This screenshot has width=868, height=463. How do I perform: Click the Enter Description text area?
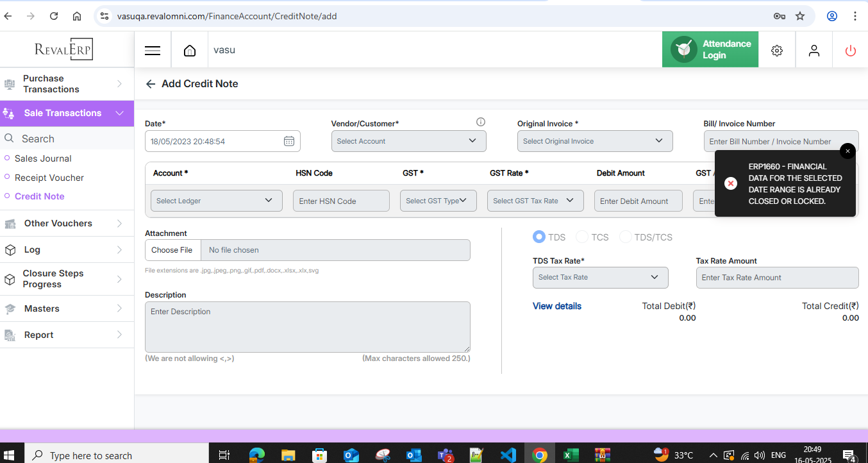coord(307,326)
